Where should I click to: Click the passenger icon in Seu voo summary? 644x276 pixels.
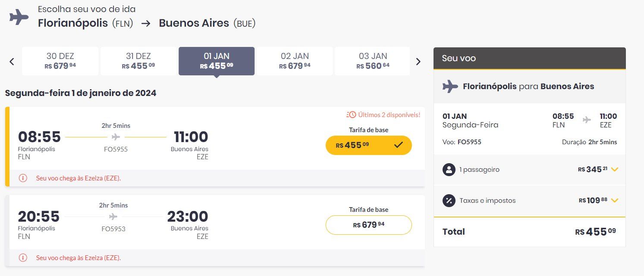(449, 170)
